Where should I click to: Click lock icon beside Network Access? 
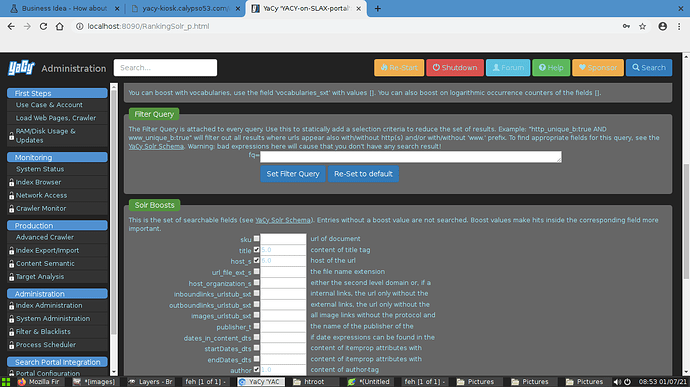pyautogui.click(x=11, y=195)
